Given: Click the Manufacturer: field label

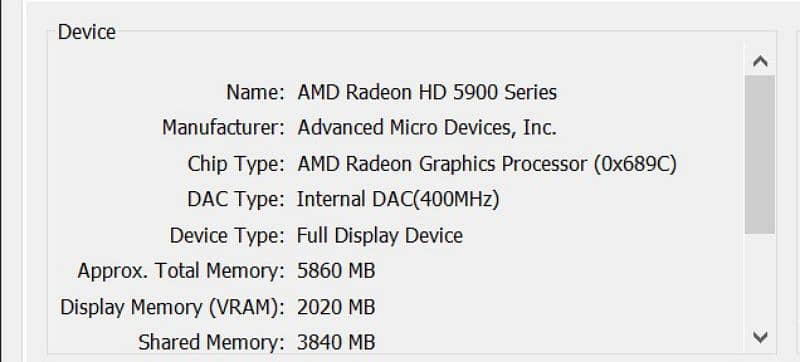Looking at the screenshot, I should 223,128.
